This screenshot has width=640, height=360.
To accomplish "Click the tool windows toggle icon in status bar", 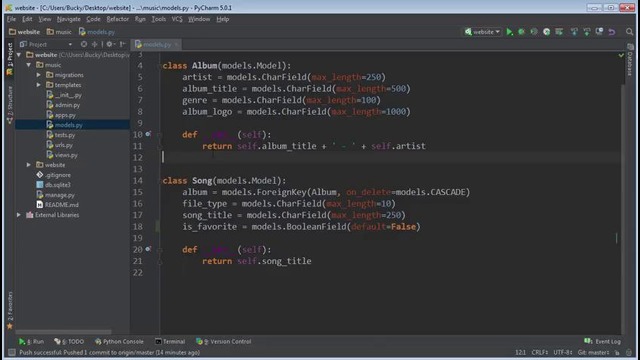I will tap(11, 352).
